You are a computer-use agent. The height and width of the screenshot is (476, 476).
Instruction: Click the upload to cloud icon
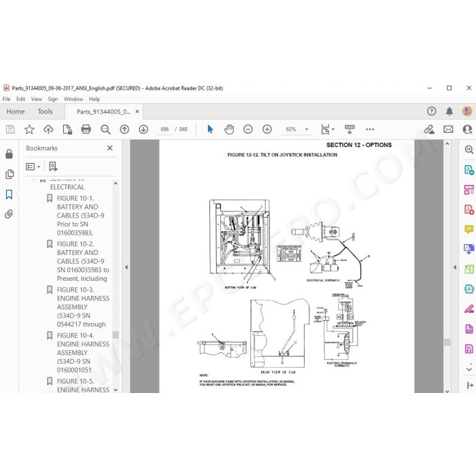48,129
